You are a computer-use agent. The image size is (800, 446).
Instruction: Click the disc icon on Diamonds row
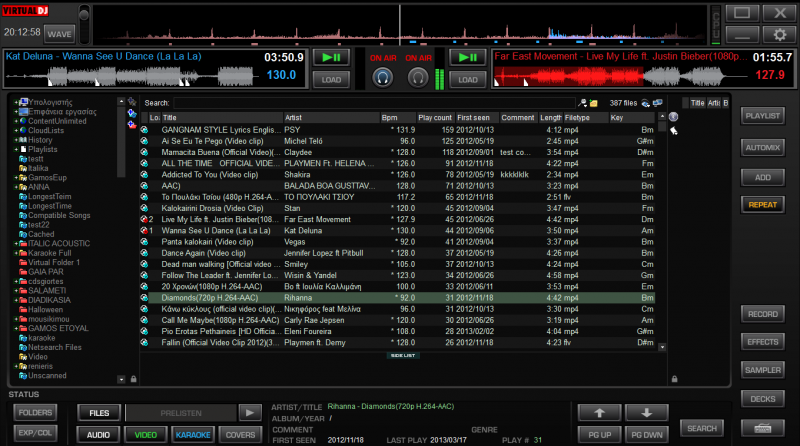[144, 298]
